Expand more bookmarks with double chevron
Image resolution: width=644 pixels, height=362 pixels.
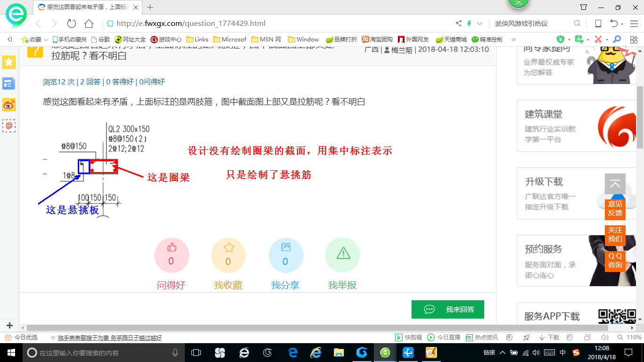tap(513, 40)
